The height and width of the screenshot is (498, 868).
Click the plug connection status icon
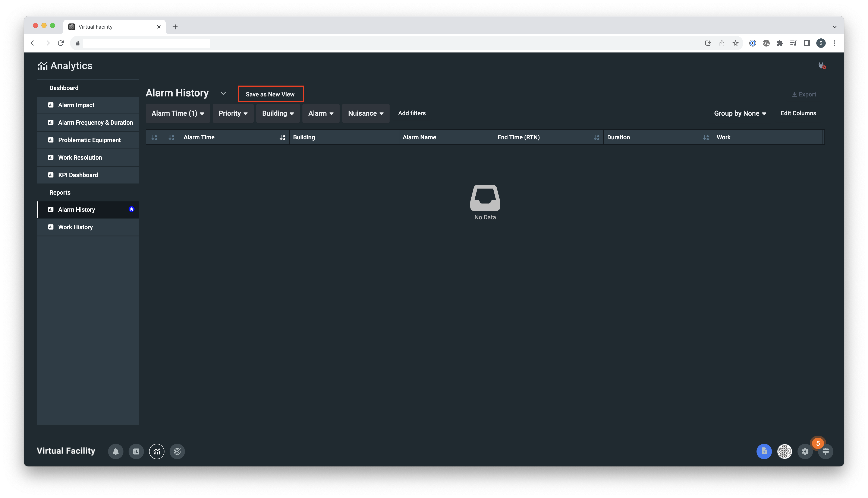pyautogui.click(x=822, y=66)
